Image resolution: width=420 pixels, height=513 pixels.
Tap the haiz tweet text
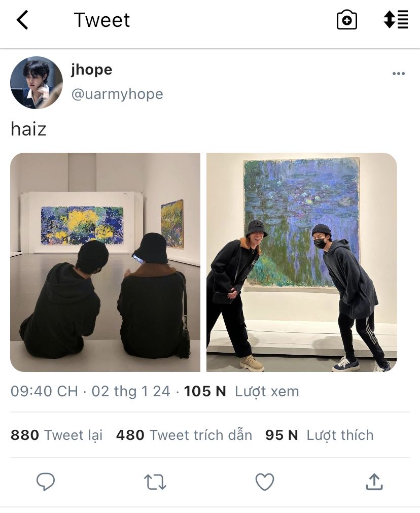click(x=28, y=128)
